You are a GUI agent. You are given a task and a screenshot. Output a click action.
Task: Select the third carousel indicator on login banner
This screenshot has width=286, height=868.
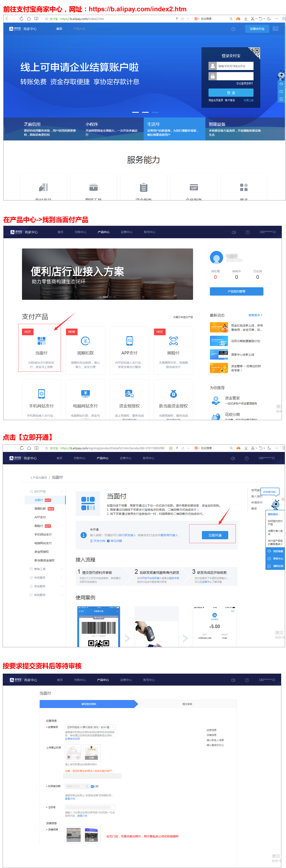(x=155, y=112)
